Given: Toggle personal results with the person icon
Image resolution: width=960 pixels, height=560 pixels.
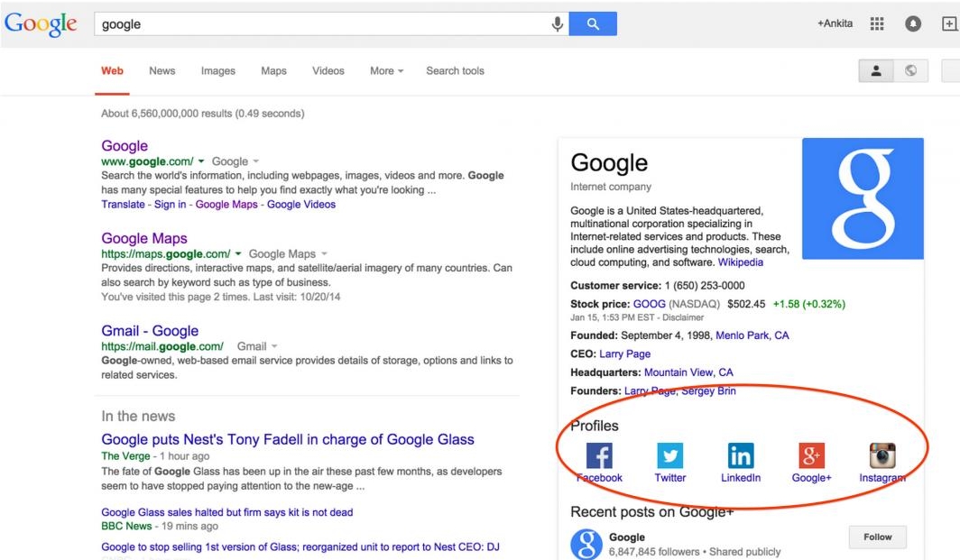Looking at the screenshot, I should coord(875,69).
